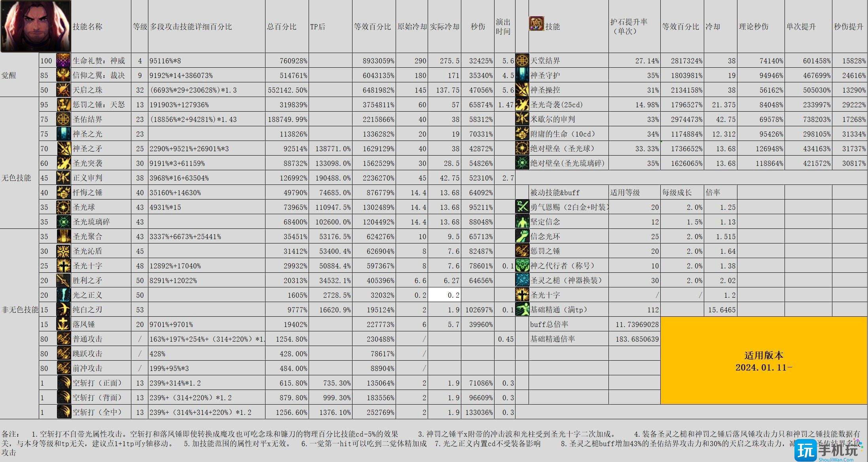Select the 总百分比 column header

coord(282,27)
